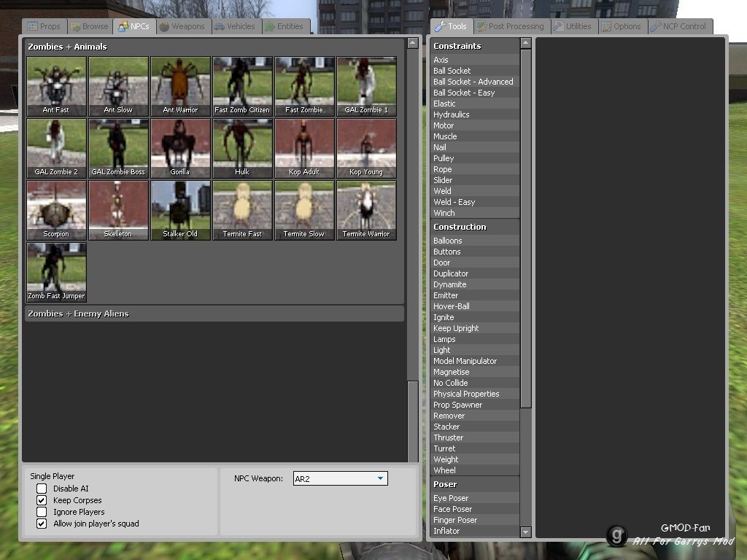Click NPC list scroll up arrow
This screenshot has width=747, height=560.
tap(413, 43)
